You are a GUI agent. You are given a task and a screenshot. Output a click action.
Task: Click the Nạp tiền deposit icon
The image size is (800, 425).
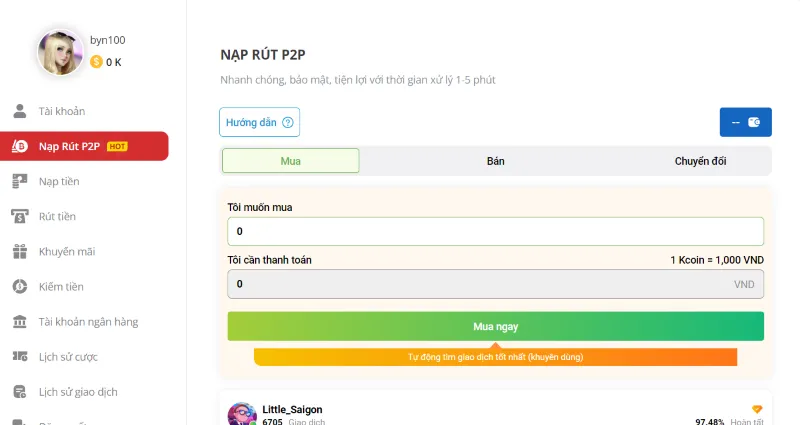point(20,181)
